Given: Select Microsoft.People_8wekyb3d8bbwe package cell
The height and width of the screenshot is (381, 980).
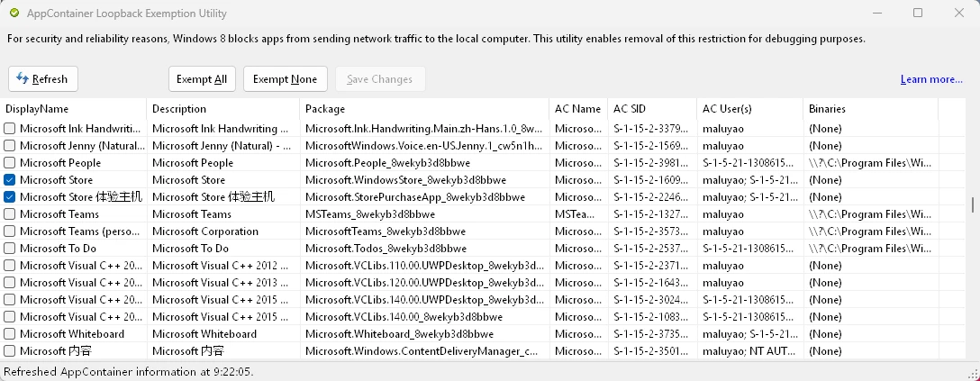Looking at the screenshot, I should click(424, 163).
